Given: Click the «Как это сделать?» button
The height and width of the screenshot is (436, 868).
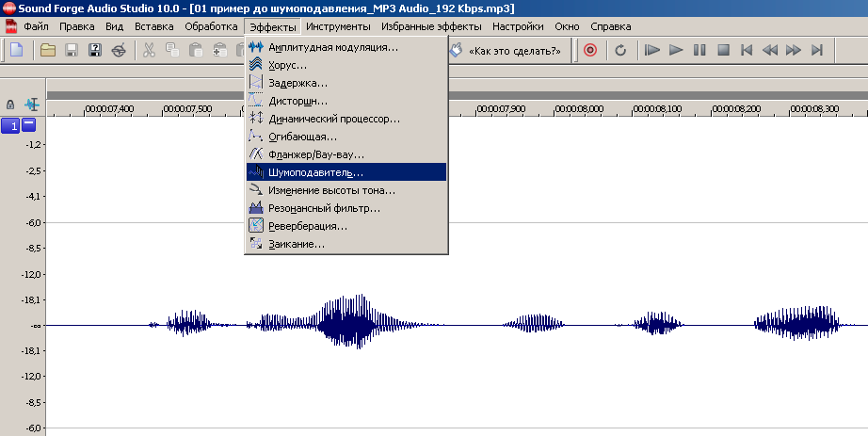Looking at the screenshot, I should pyautogui.click(x=507, y=51).
